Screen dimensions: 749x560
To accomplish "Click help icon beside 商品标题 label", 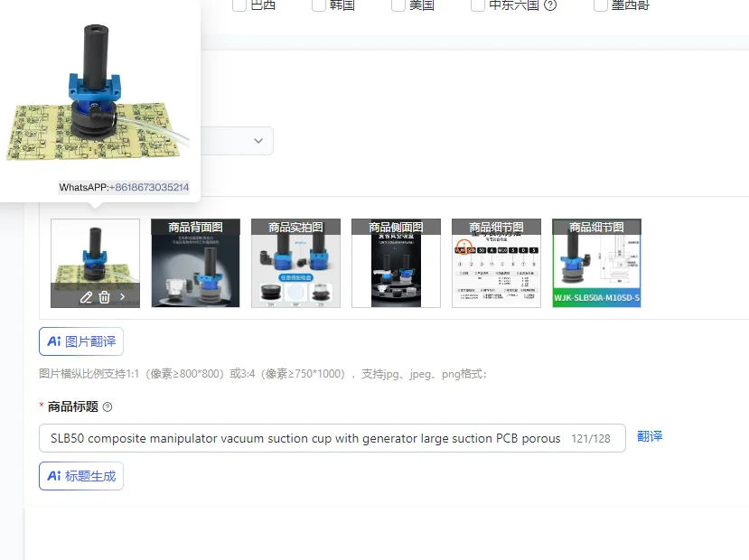I will pos(108,406).
